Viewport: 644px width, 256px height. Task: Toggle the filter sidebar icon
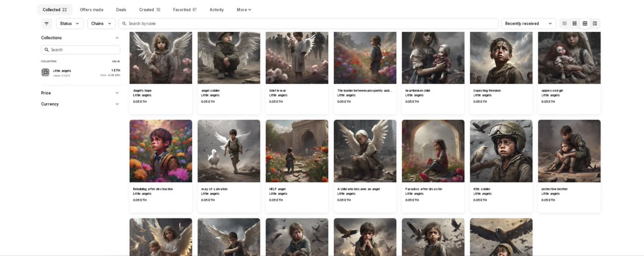pos(47,24)
